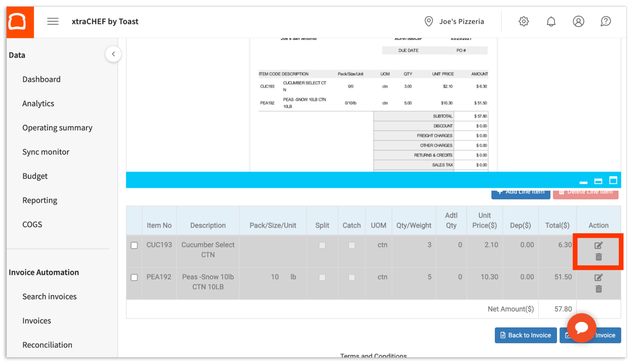
Task: Expand the invoice image to full screen
Action: click(613, 180)
